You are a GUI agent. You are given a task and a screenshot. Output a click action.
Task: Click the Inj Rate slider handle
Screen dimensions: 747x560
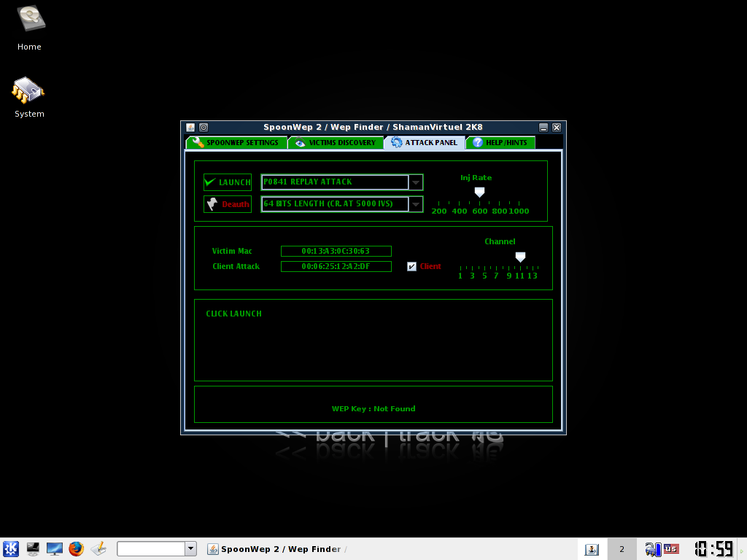click(x=480, y=192)
